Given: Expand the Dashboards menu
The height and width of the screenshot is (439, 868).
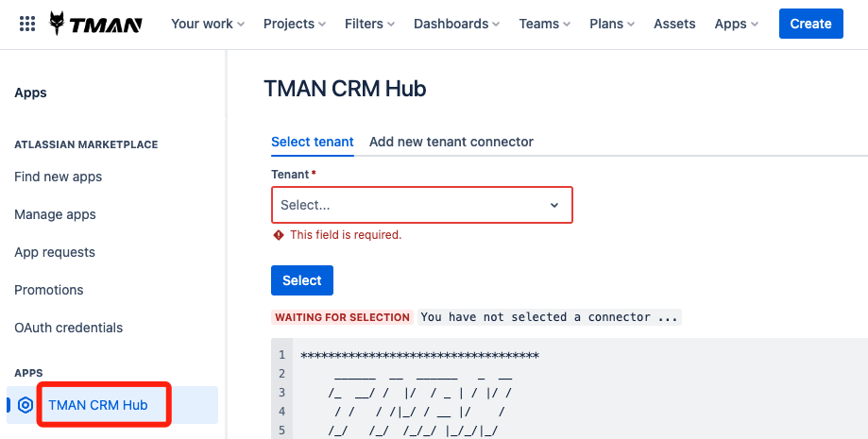Looking at the screenshot, I should click(x=457, y=24).
